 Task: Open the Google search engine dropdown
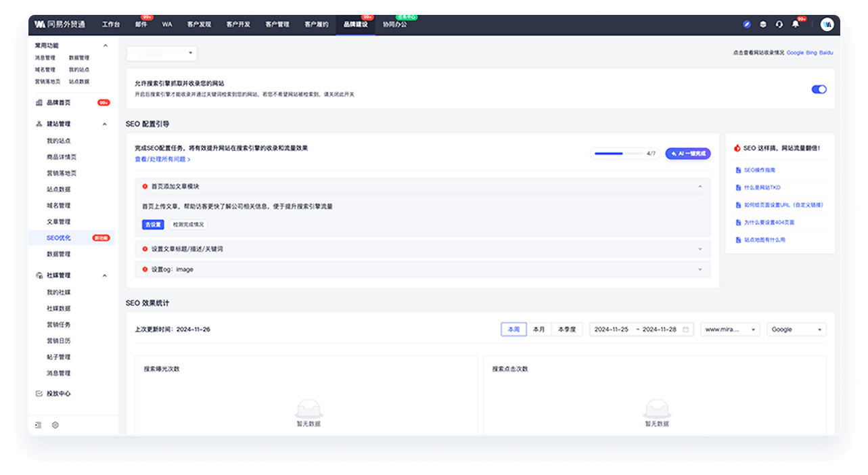coord(796,330)
